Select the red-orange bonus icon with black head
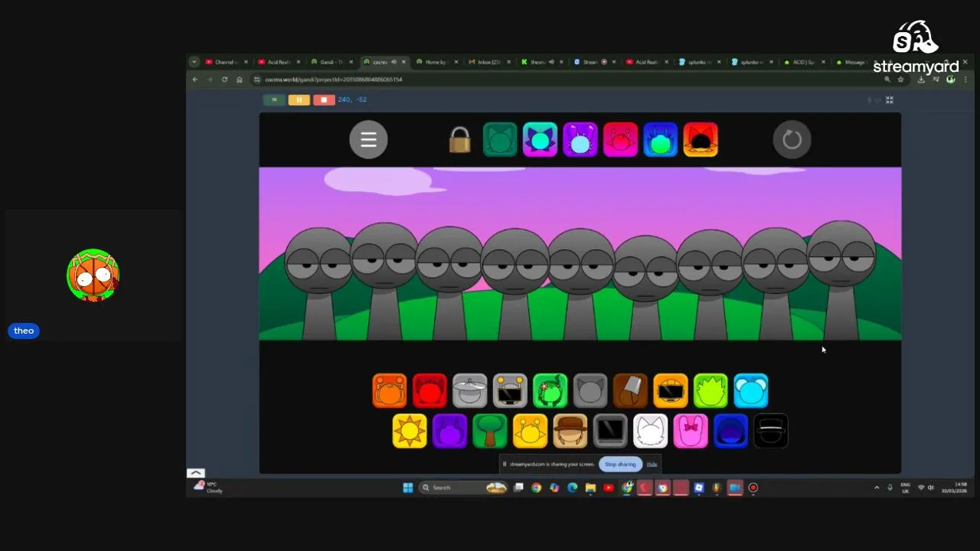980x551 pixels. [701, 140]
